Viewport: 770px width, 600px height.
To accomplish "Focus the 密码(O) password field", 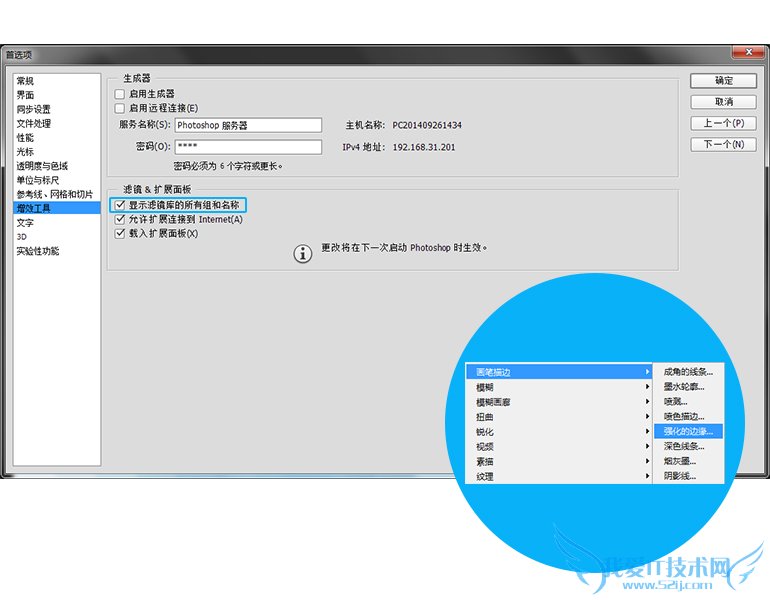I will tap(248, 147).
